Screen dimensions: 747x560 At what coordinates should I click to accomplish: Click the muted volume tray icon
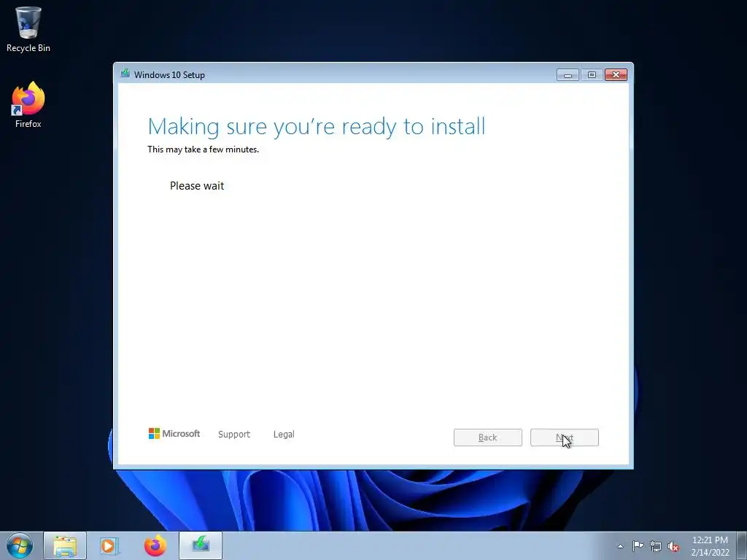click(x=673, y=546)
